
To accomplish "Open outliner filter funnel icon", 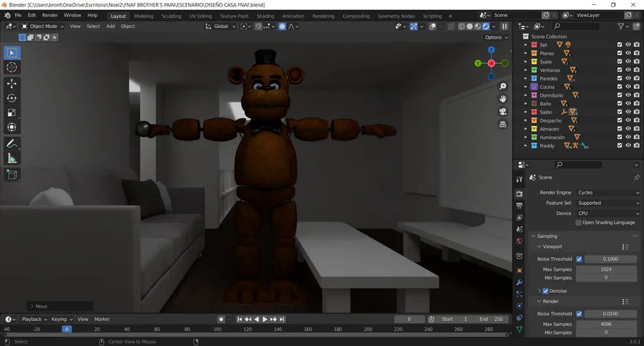I will [x=621, y=26].
